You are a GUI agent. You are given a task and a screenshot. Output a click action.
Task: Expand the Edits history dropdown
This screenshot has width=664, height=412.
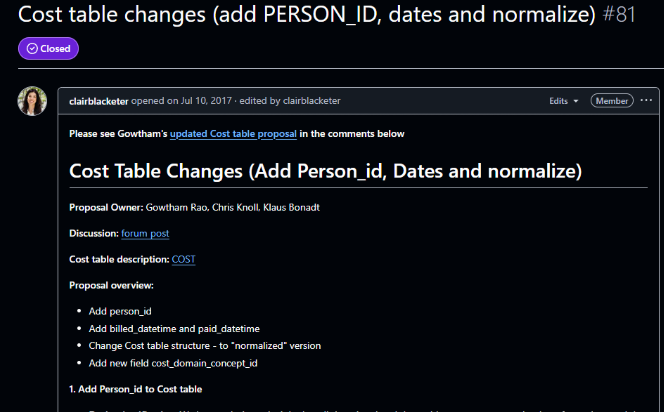[x=562, y=101]
